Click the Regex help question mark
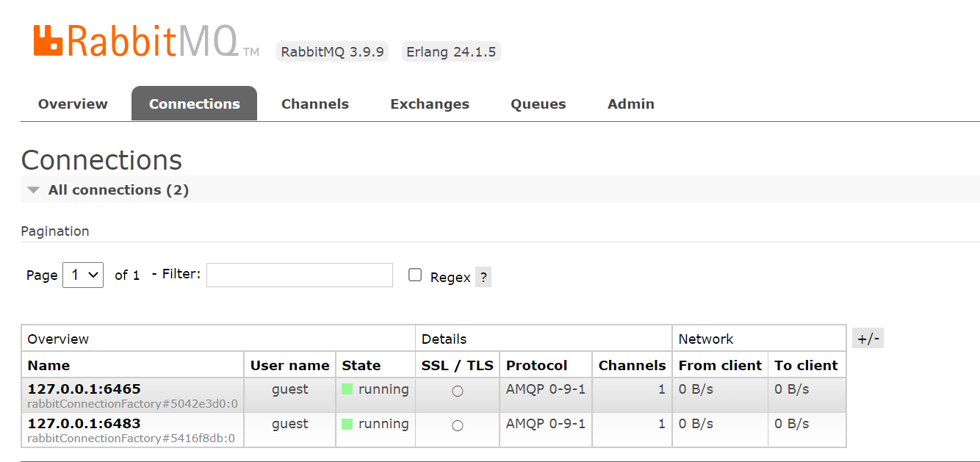980x462 pixels. [483, 277]
